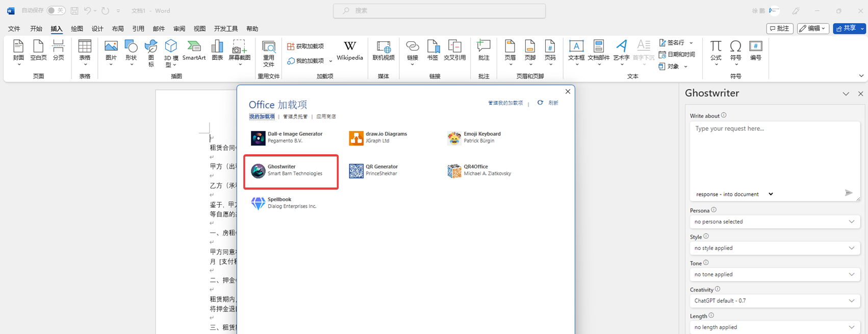Open the screenshot (屏幕截图) tool
This screenshot has width=868, height=334.
239,52
